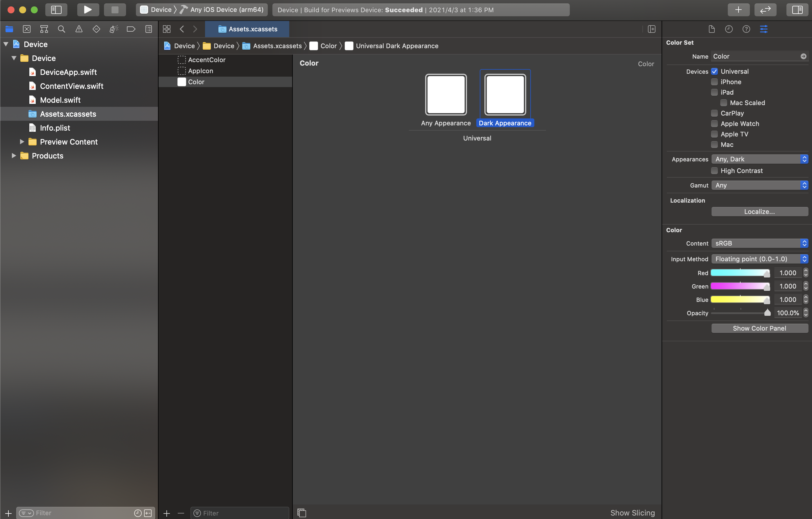Show the File inspector icon
Screen dimensions: 812x519
point(712,29)
